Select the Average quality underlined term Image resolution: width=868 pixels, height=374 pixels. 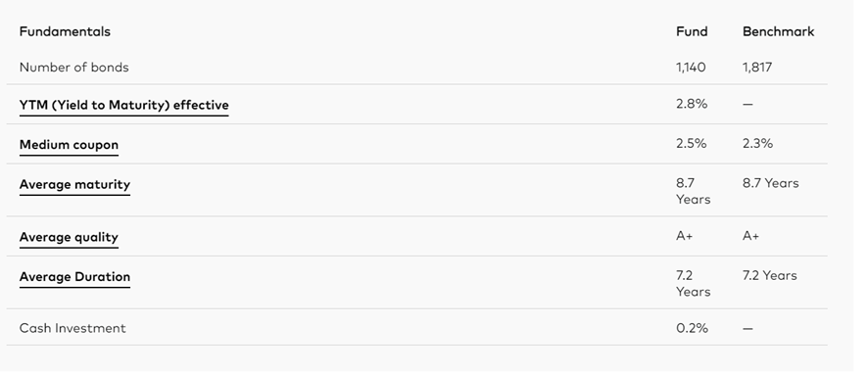click(x=69, y=237)
